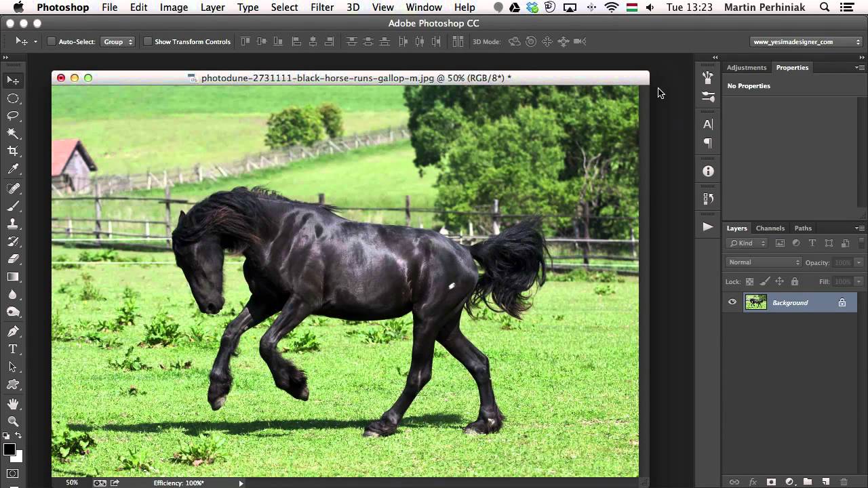Select the Pen tool
Image resolution: width=868 pixels, height=488 pixels.
(13, 331)
